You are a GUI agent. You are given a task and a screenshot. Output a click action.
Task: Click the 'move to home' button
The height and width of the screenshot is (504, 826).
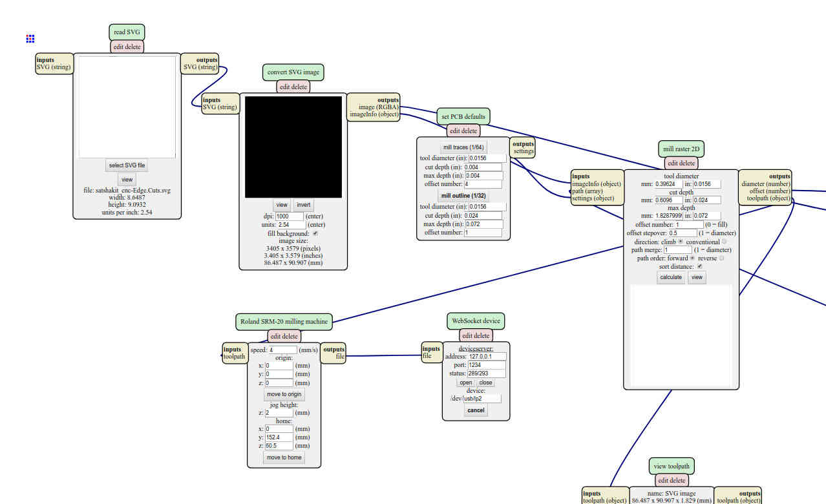(284, 457)
